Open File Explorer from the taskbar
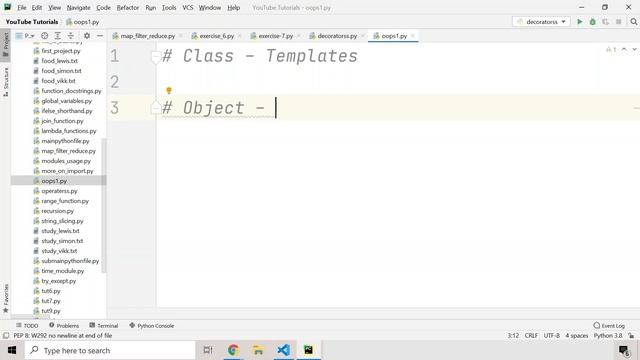The width and height of the screenshot is (640, 360). [x=258, y=350]
